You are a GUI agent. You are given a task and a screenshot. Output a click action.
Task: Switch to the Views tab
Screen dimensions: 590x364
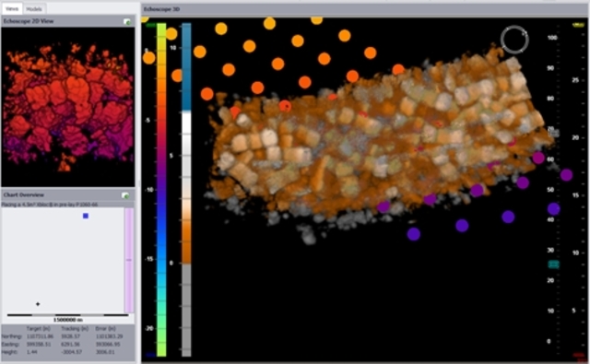tap(12, 8)
